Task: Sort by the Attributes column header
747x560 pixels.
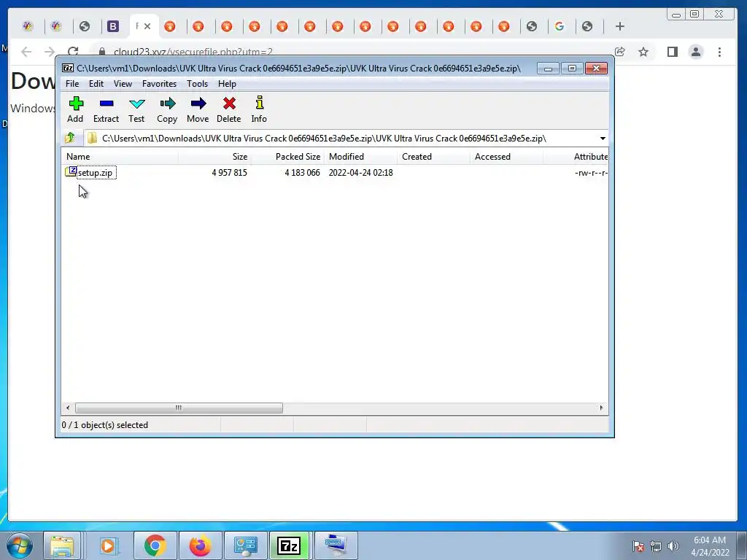Action: coord(576,157)
